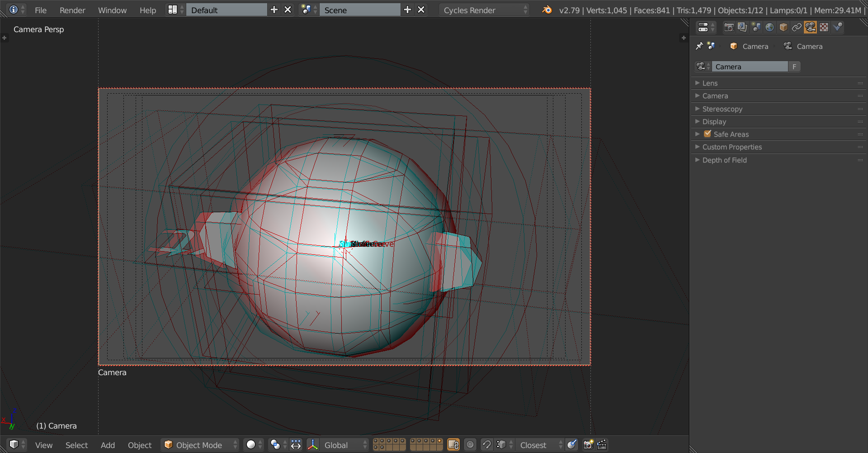Open the Render Layers properties tab
868x453 pixels.
tap(742, 27)
